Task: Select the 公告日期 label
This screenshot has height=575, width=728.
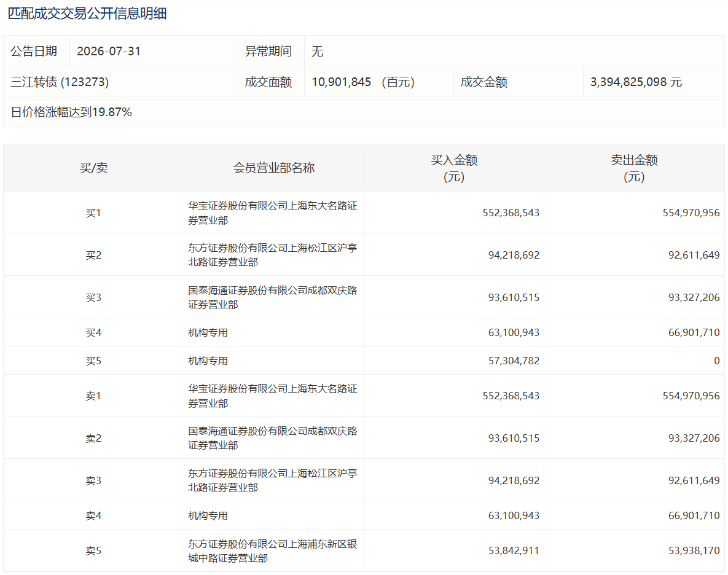Action: tap(34, 51)
